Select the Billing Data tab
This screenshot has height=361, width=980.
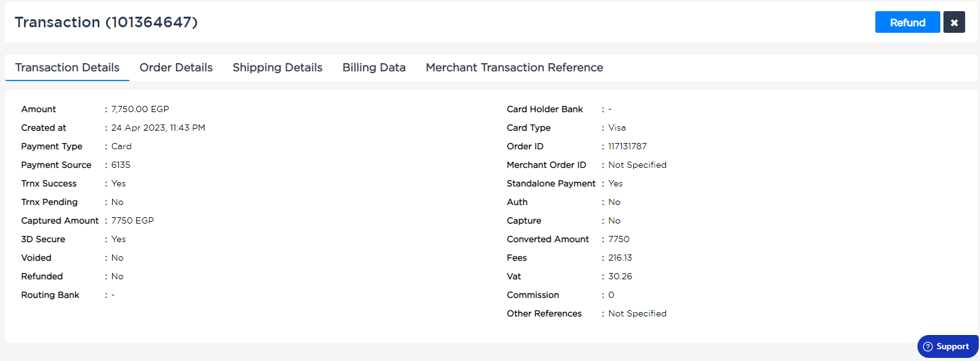pyautogui.click(x=374, y=67)
